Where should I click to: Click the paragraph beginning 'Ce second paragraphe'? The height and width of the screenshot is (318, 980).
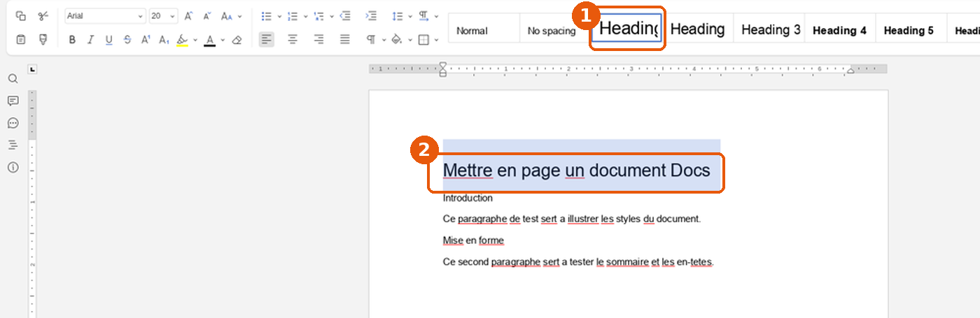(x=578, y=262)
